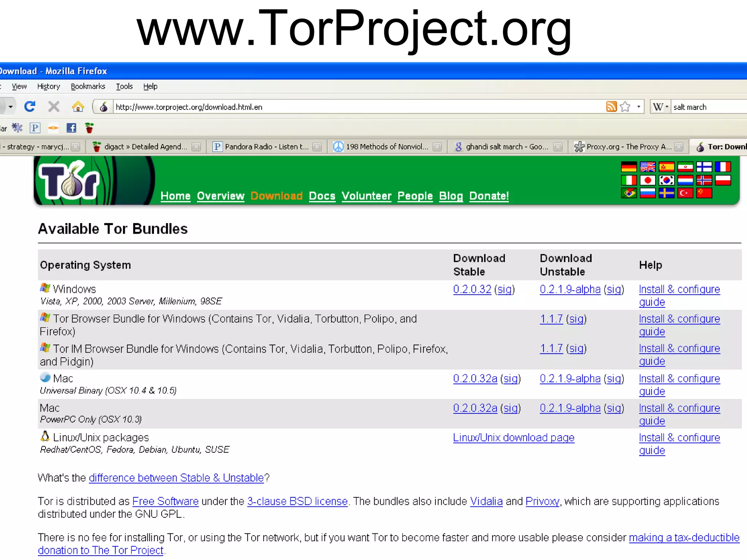Switch to the digact Detailed Agend tab
The height and width of the screenshot is (560, 747).
pos(146,147)
